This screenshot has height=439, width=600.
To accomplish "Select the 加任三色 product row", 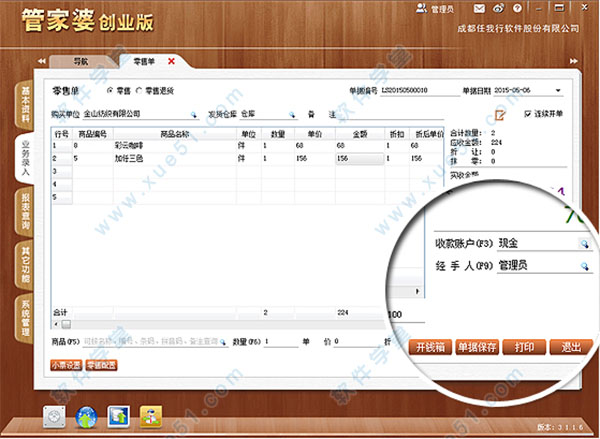I will [x=248, y=159].
